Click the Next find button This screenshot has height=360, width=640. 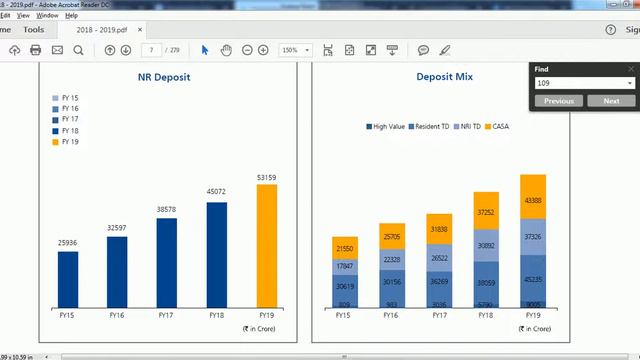click(x=611, y=101)
